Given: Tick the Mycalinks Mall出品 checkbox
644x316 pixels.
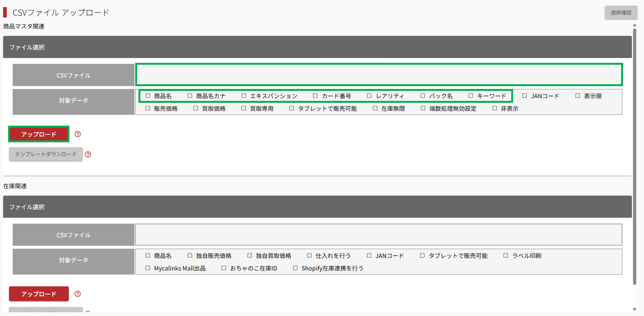Looking at the screenshot, I should click(x=148, y=268).
